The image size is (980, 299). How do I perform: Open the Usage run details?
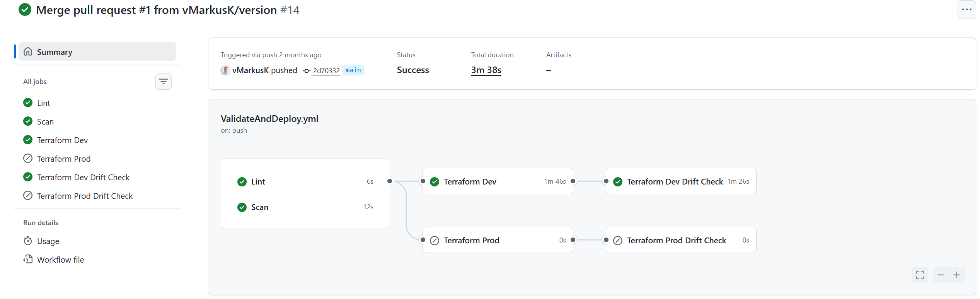pos(97,241)
